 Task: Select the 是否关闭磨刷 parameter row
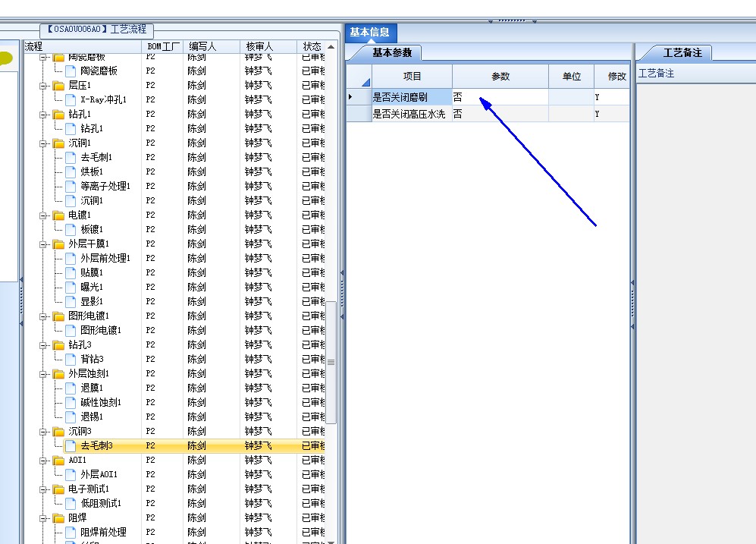click(488, 97)
